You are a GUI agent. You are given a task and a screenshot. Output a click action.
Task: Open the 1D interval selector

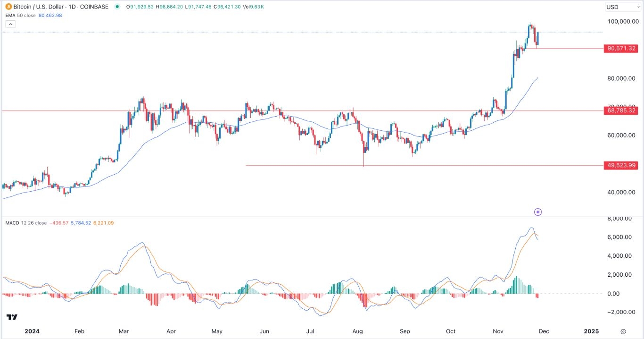pyautogui.click(x=71, y=7)
